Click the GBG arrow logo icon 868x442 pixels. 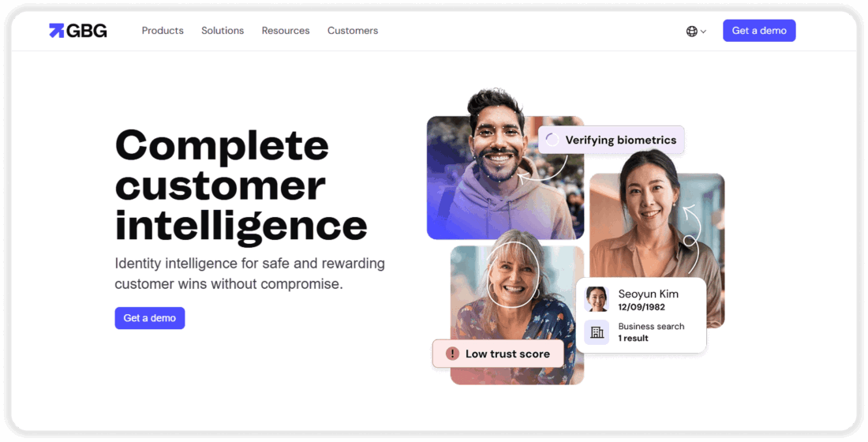pos(57,31)
